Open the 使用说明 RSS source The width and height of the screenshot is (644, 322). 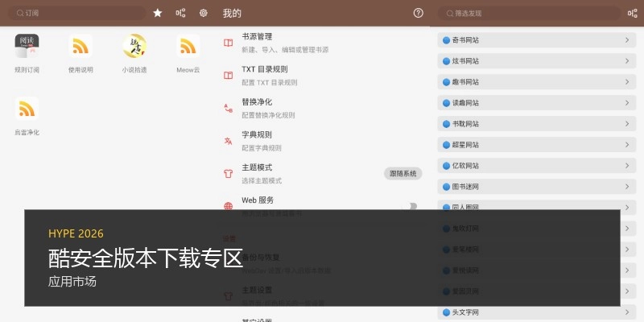click(80, 54)
